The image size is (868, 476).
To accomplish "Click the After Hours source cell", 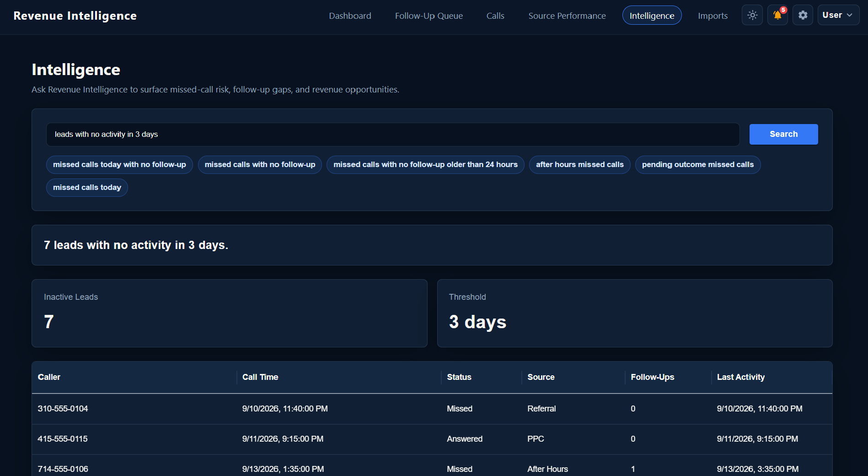I will tap(547, 469).
